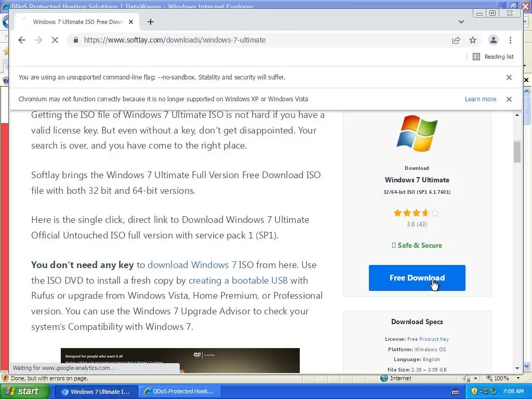Bookmark this page with star icon

click(473, 40)
